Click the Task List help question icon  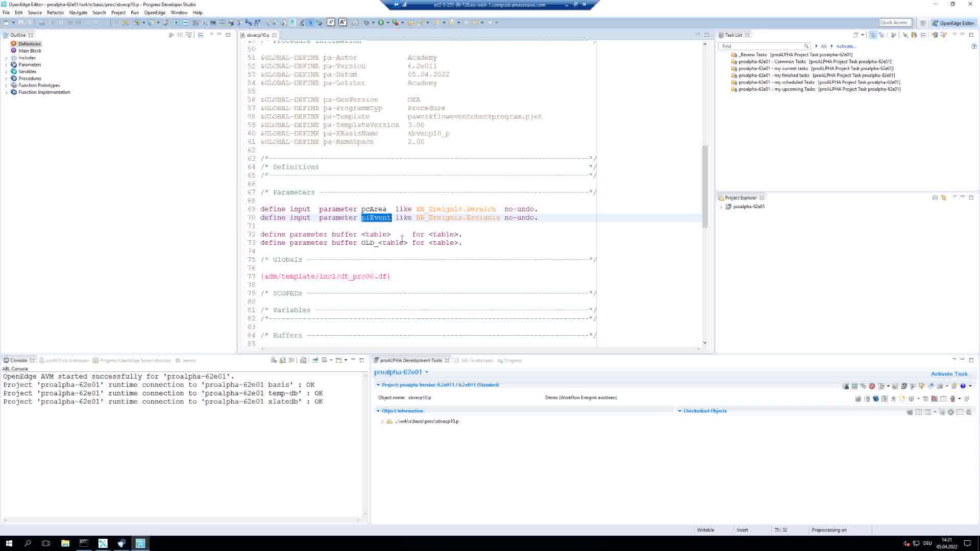pyautogui.click(x=974, y=46)
